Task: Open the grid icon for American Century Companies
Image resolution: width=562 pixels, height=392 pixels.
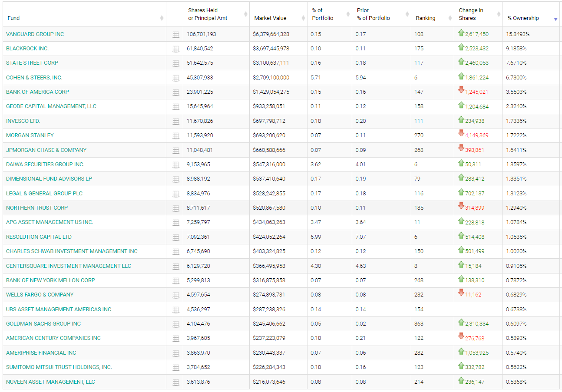Action: [176, 339]
